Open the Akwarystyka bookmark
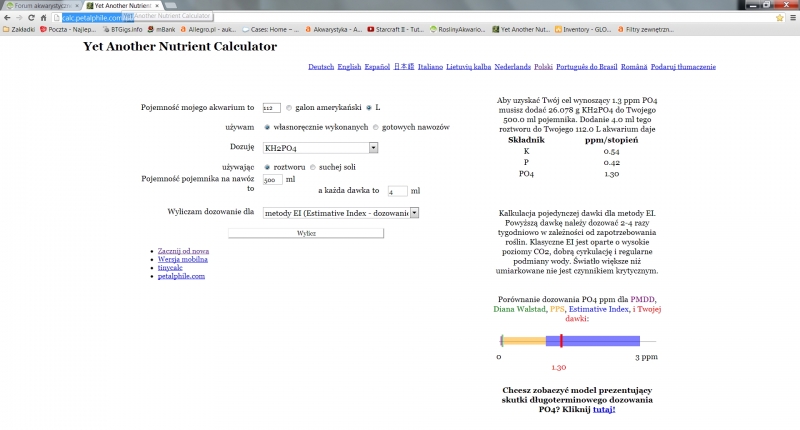 [334, 30]
